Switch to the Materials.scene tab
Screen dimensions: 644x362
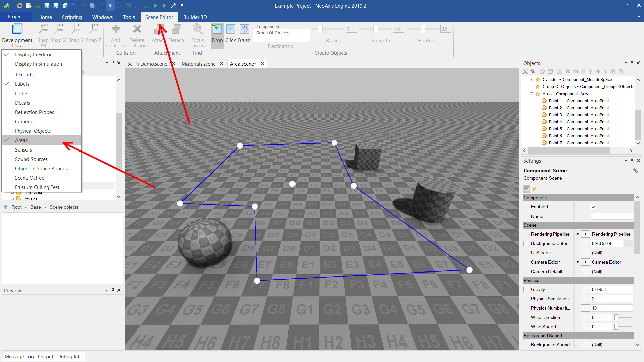point(199,64)
